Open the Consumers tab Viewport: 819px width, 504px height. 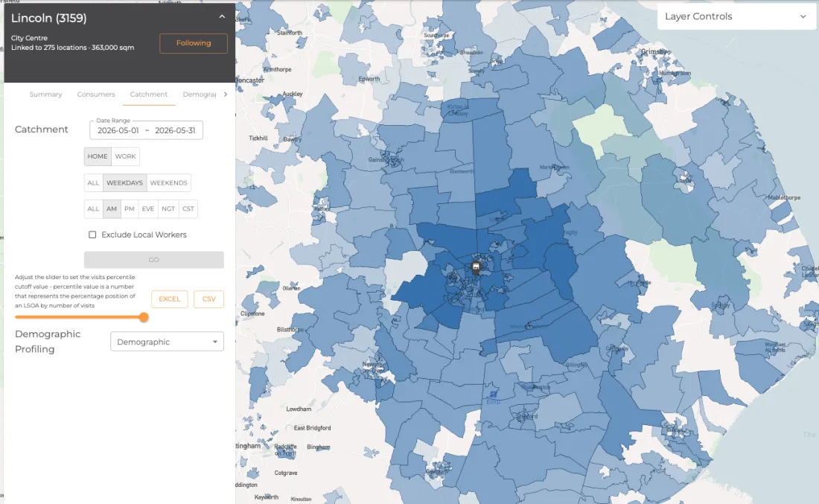[96, 95]
